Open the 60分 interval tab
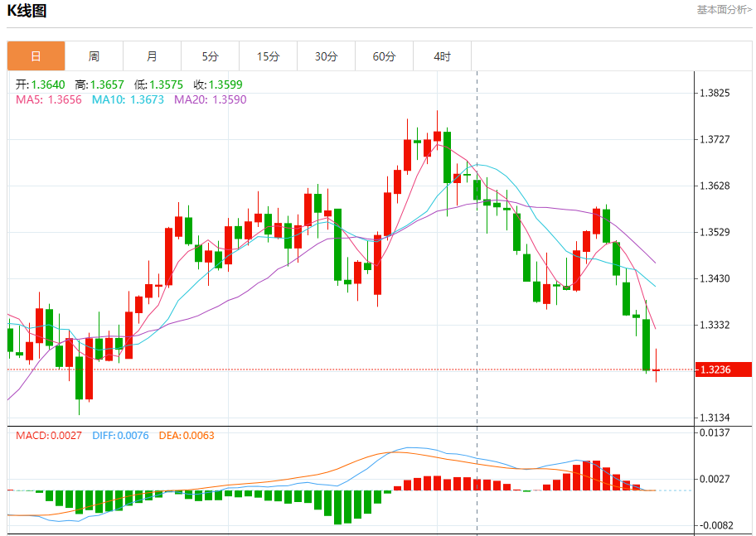Screen dimensions: 756x536 [x=385, y=56]
